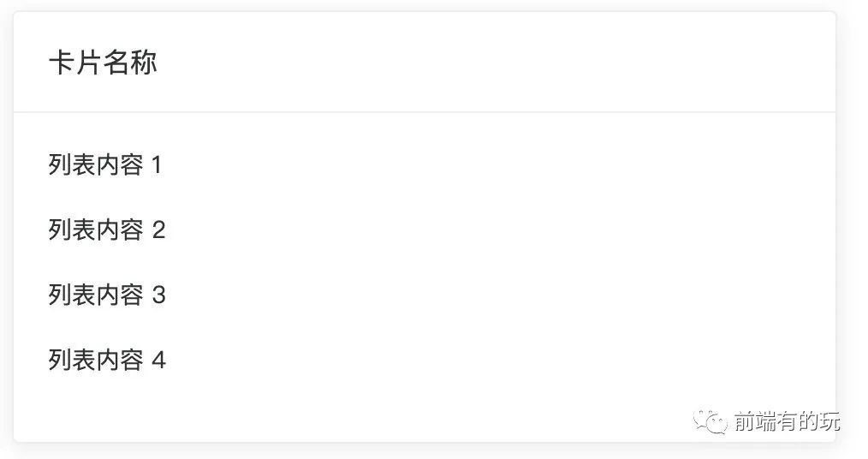Click the numeral 4 in the fourth row
The image size is (868, 459).
click(x=158, y=360)
